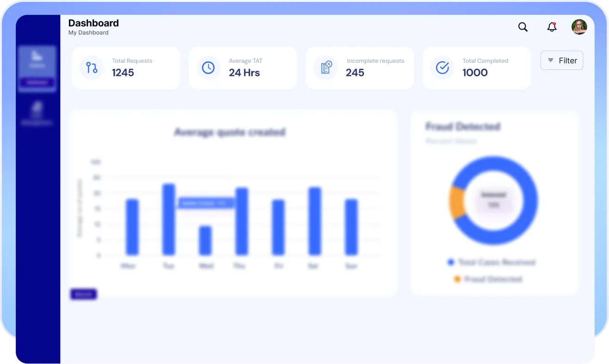Click the blue Total Cases Received legend dot
The image size is (609, 364).
(451, 262)
